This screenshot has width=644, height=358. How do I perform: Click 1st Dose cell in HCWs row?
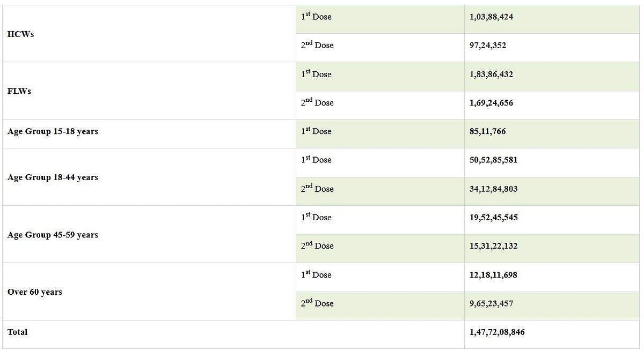pos(316,17)
